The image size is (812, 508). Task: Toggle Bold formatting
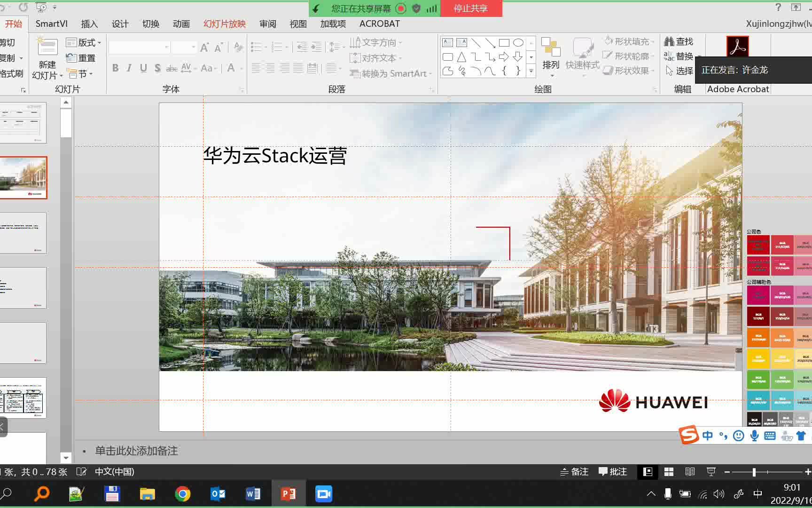(115, 68)
